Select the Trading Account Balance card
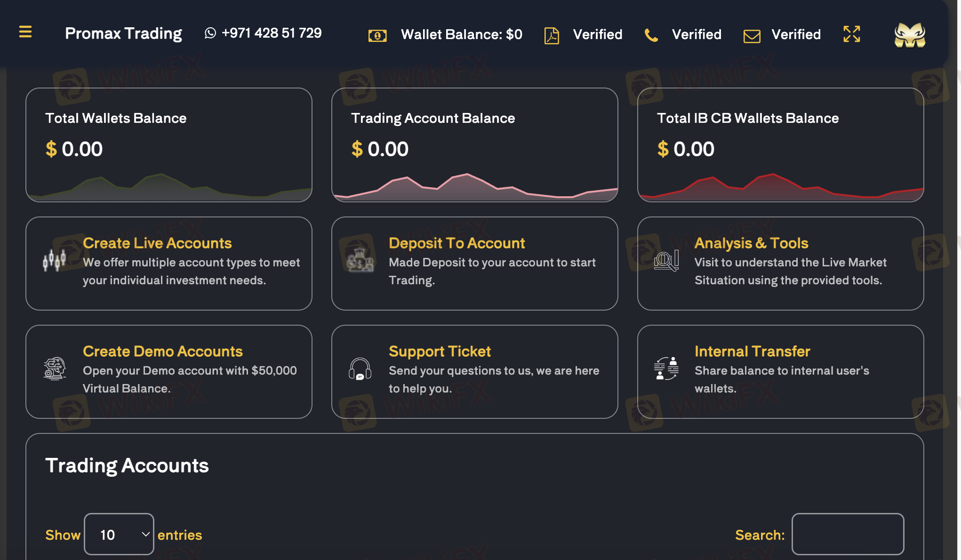Viewport: 961px width, 560px height. point(474,144)
